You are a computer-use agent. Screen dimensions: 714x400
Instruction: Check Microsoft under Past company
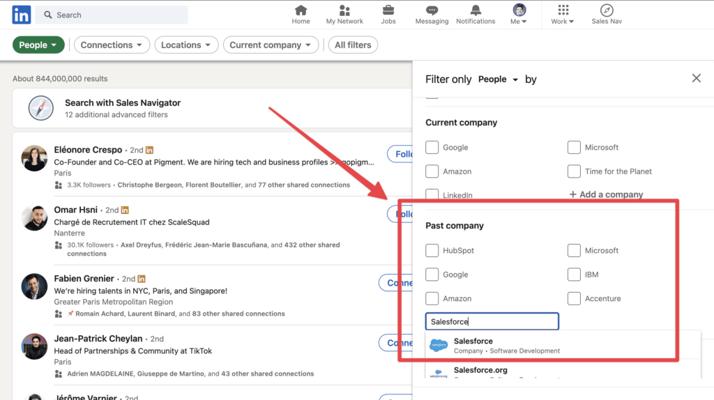(x=574, y=250)
